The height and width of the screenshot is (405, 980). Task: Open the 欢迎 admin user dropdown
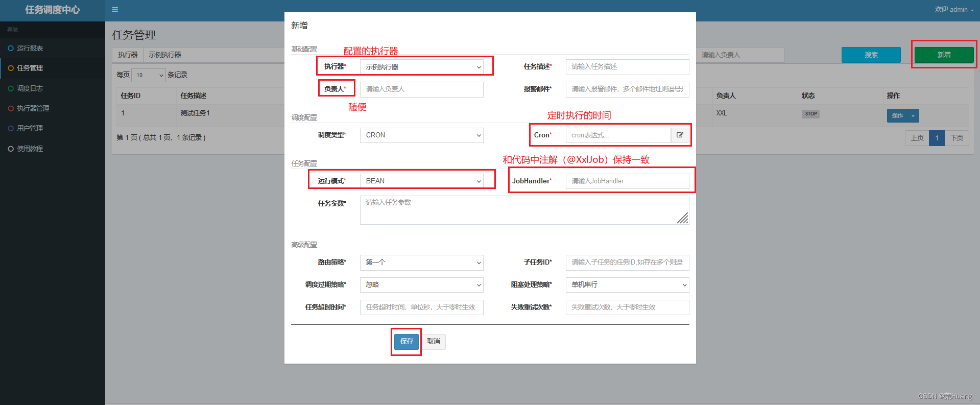click(954, 10)
